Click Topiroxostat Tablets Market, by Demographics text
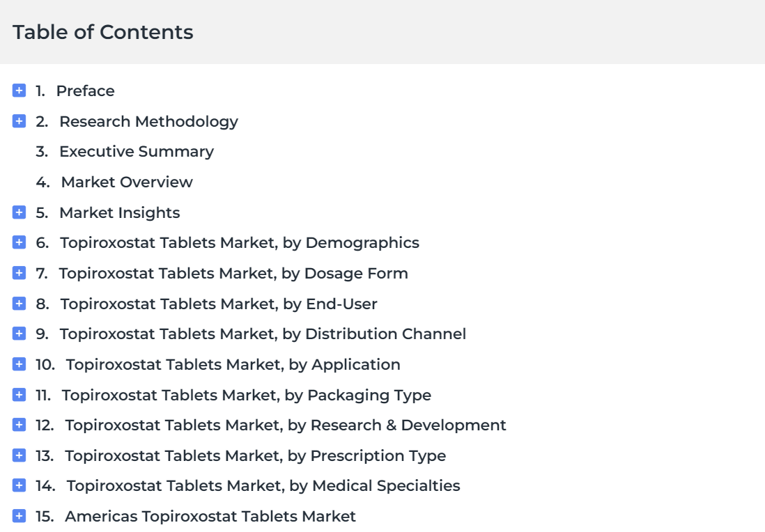Image resolution: width=765 pixels, height=532 pixels. (240, 243)
